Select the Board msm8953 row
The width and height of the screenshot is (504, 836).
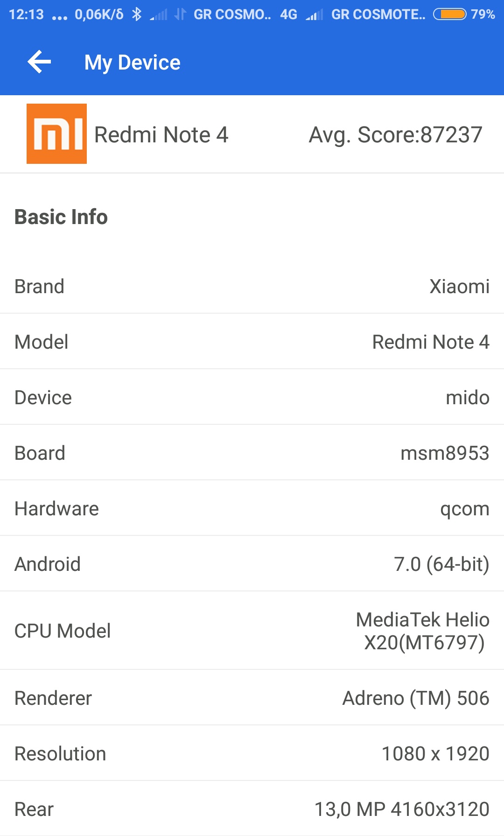(x=252, y=453)
